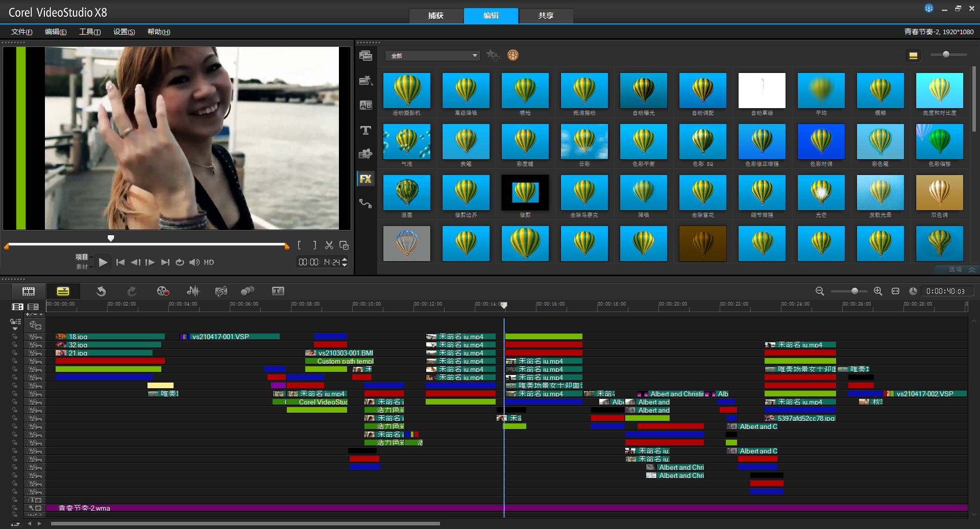
Task: Jump to the start of the project
Action: pyautogui.click(x=120, y=262)
